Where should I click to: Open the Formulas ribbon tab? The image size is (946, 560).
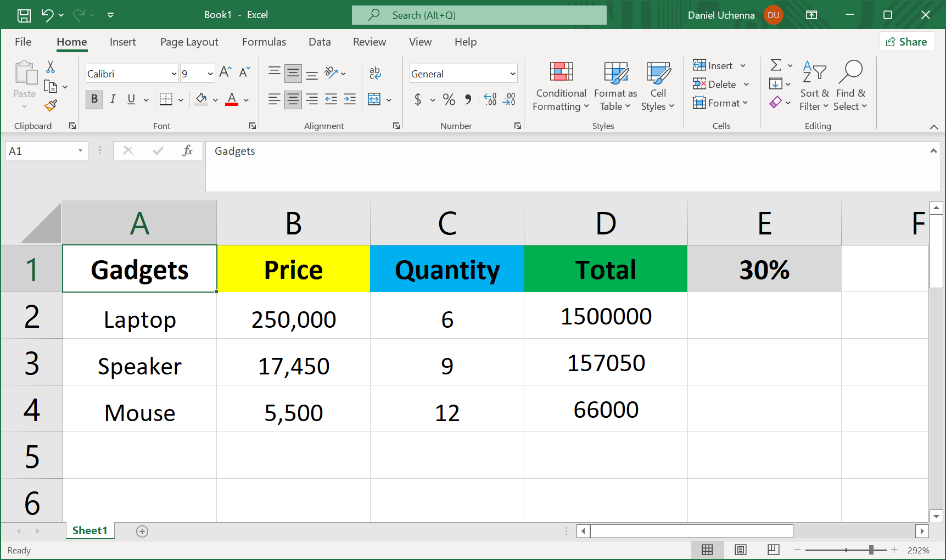(264, 42)
